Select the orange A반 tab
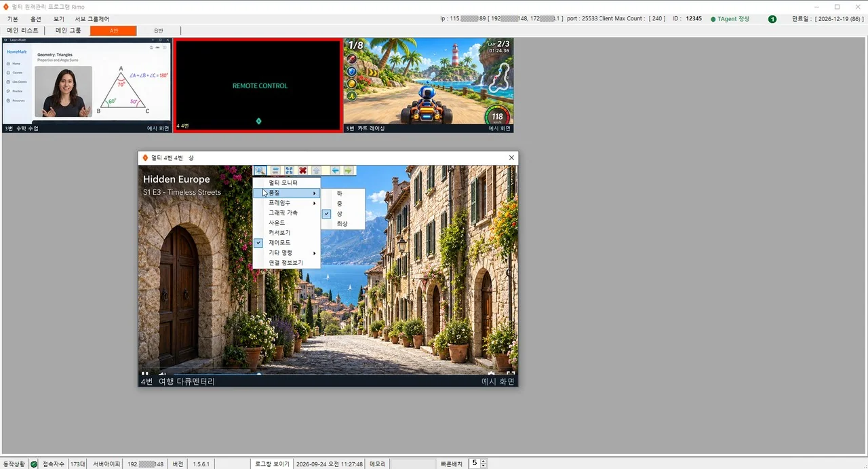The height and width of the screenshot is (469, 868). 113,31
